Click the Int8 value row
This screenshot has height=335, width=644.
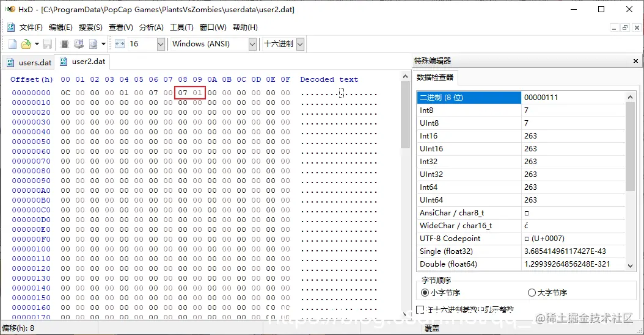click(x=521, y=110)
